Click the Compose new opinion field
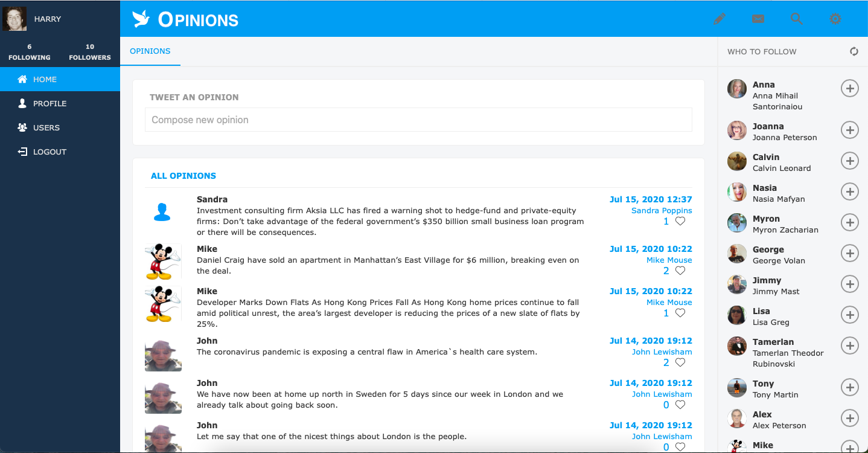The height and width of the screenshot is (453, 868). click(418, 120)
